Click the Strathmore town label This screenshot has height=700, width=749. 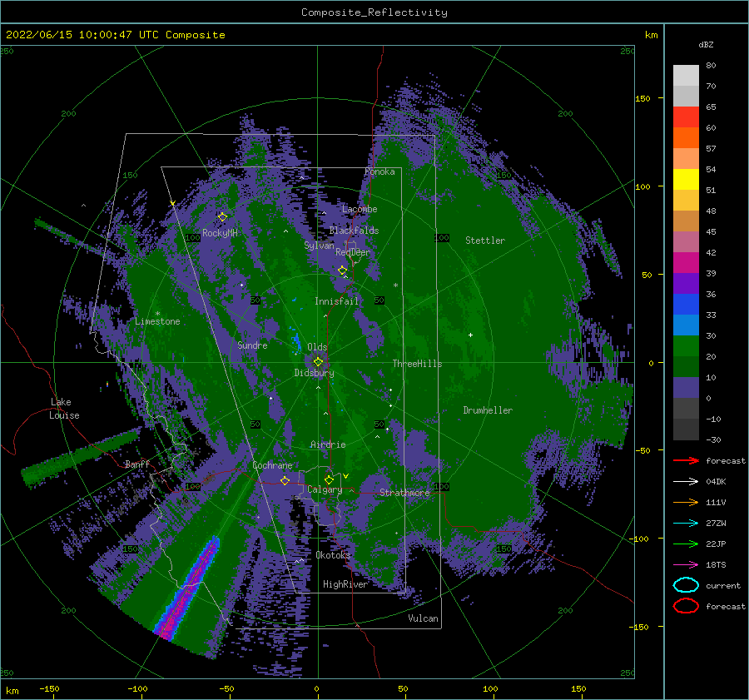(404, 493)
